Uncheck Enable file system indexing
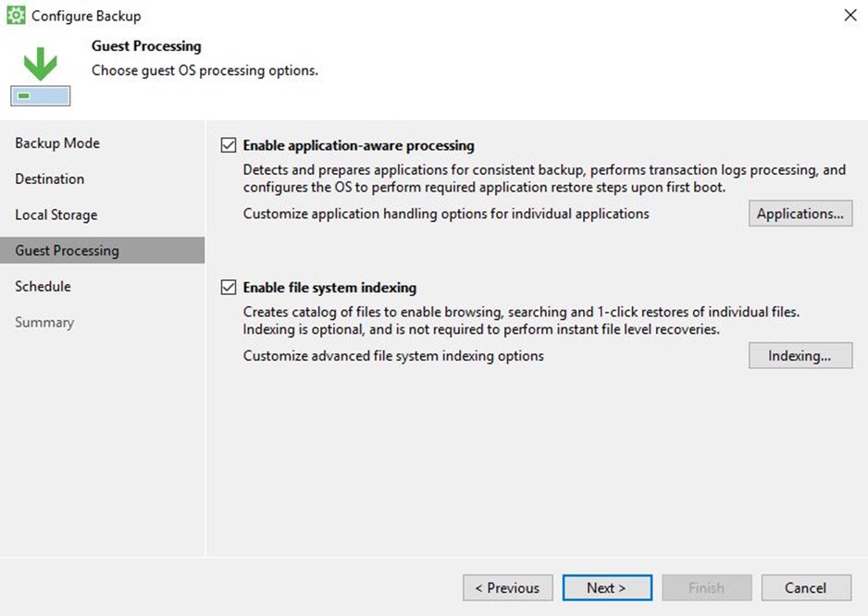Image resolution: width=868 pixels, height=616 pixels. tap(228, 288)
